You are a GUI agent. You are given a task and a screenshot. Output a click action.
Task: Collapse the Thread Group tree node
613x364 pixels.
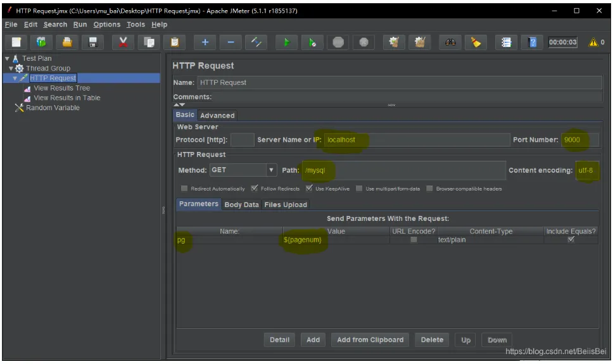click(11, 68)
